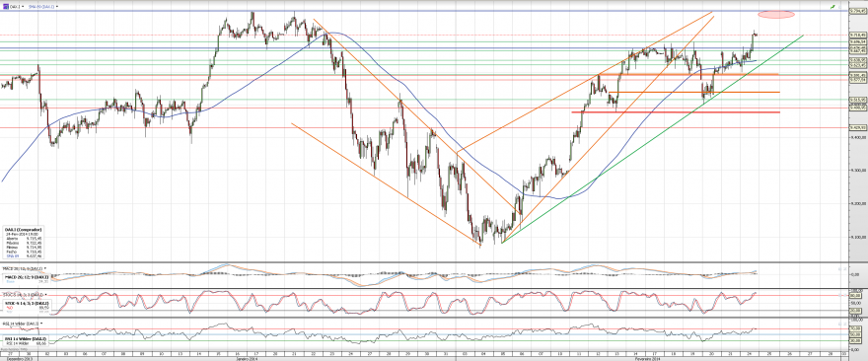Viewport: 868px width, 361px height.
Task: Click the 9.400,00 axis price label
Action: (x=857, y=137)
